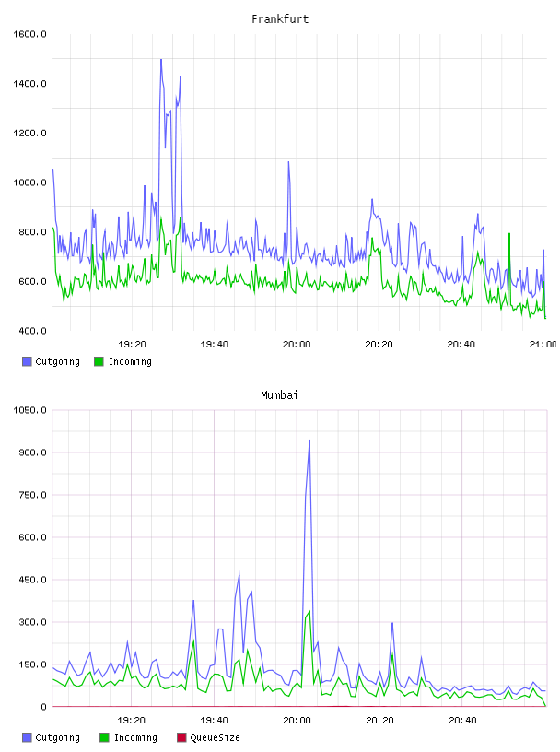Click the Outgoing label in Mumbai legend
This screenshot has height=752, width=560.
pyautogui.click(x=57, y=737)
